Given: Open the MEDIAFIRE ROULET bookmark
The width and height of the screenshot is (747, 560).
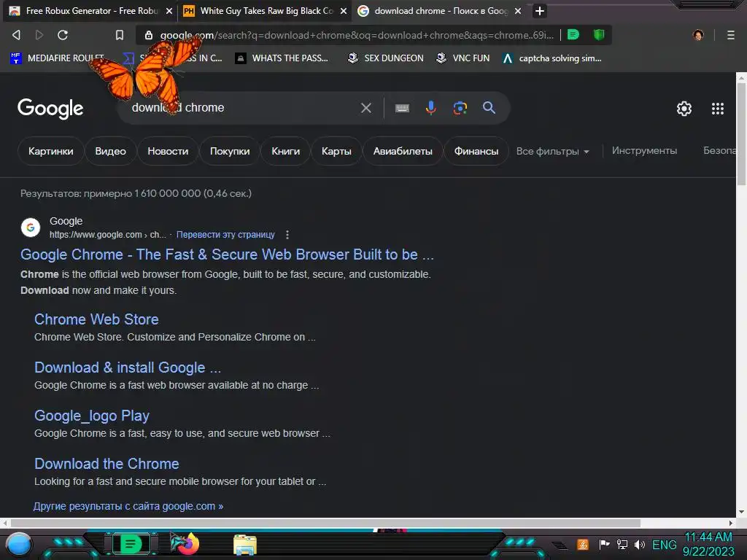Looking at the screenshot, I should (57, 58).
